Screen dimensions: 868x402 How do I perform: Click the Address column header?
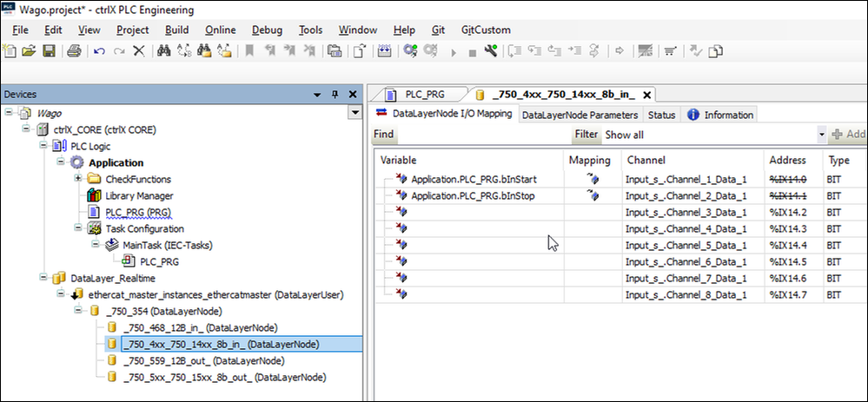pyautogui.click(x=787, y=160)
